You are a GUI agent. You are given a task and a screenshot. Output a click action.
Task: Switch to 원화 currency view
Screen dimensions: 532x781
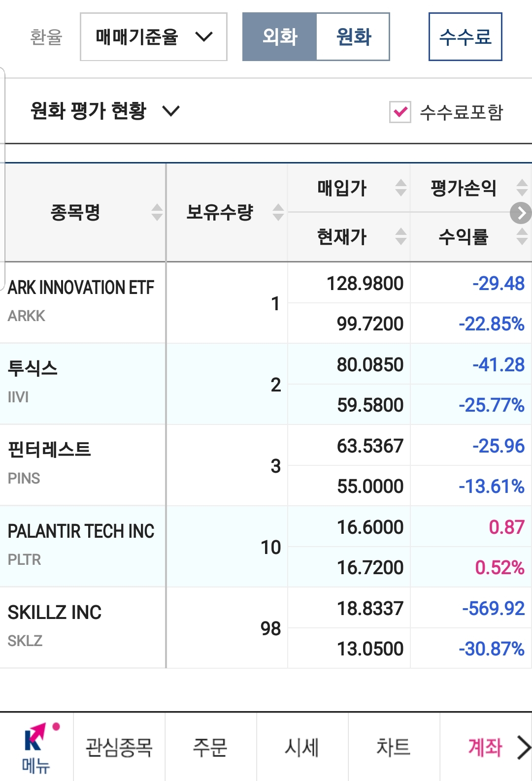pos(353,37)
